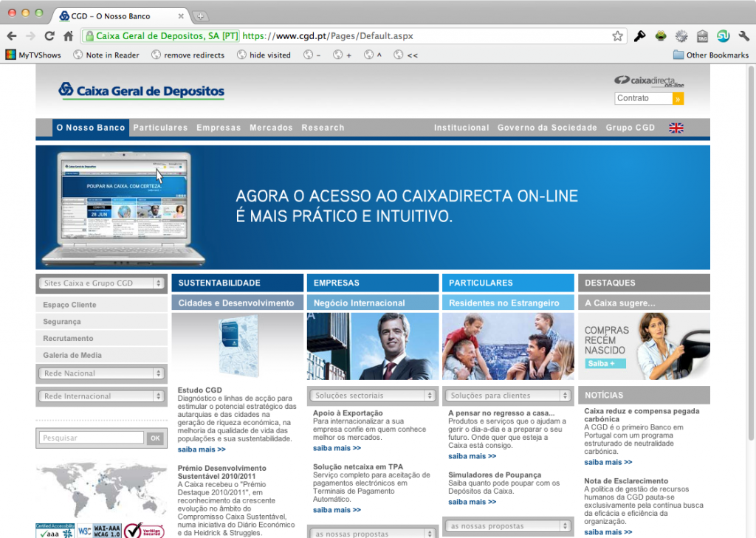Open as nossas propostas dropdown under Particulares

508,526
